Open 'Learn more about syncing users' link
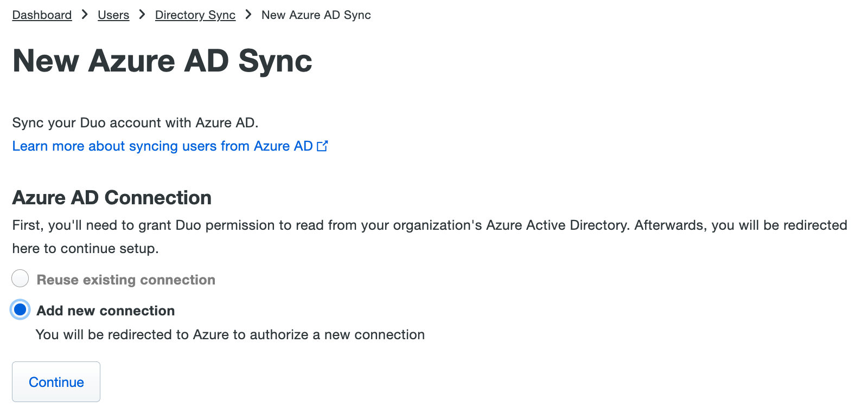 170,146
